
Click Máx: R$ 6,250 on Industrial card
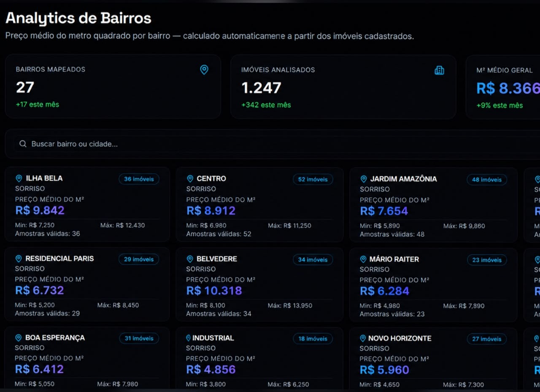click(x=288, y=384)
